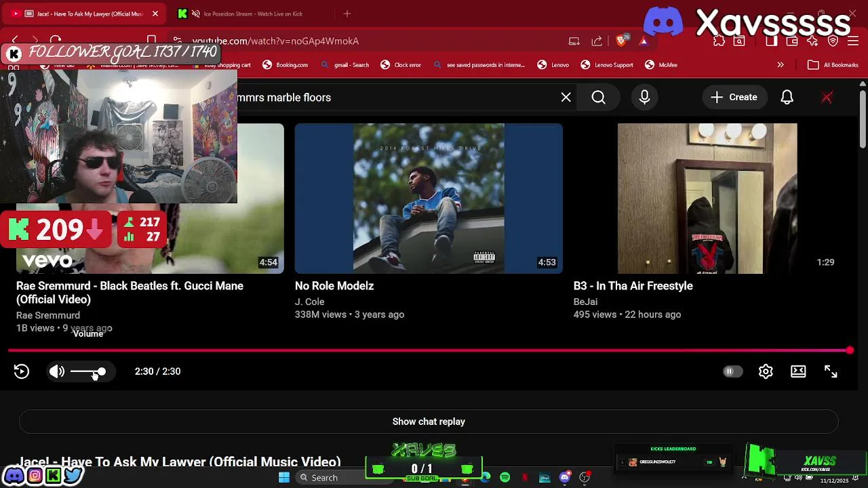Click the magnifier search button
Viewport: 868px width, 488px height.
click(598, 98)
